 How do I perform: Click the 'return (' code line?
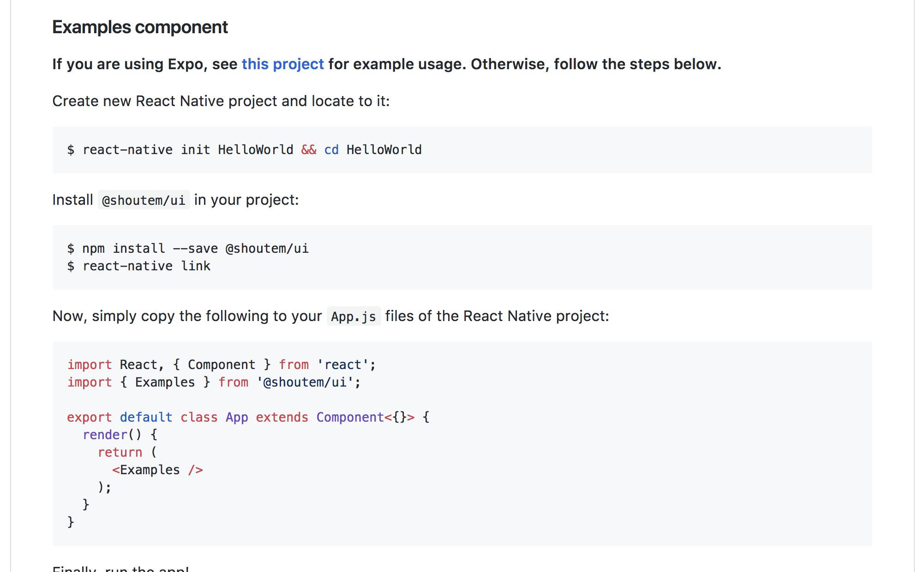tap(127, 453)
